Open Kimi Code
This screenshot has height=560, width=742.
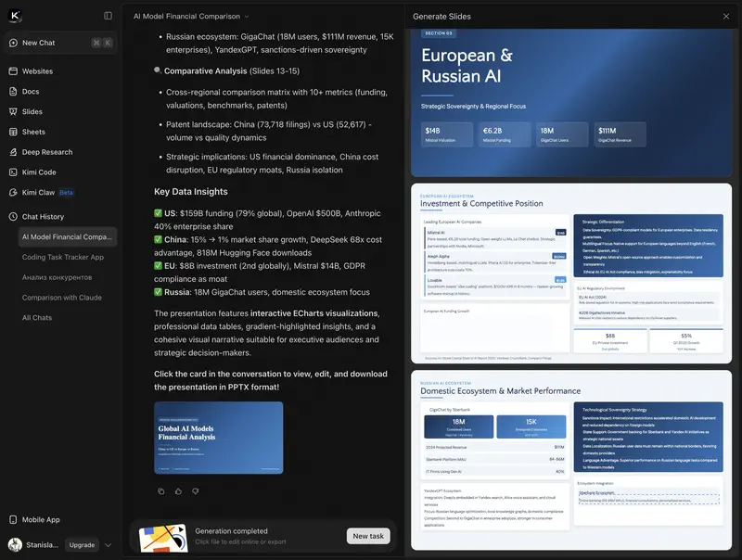pyautogui.click(x=39, y=172)
